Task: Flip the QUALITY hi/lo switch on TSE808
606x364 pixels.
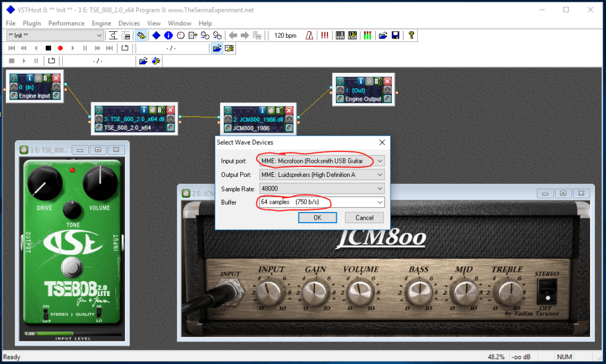Action: coord(99,313)
